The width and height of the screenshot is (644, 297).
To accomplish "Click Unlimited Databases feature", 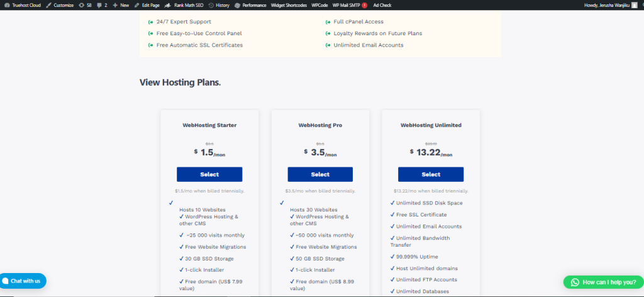I will (x=422, y=292).
